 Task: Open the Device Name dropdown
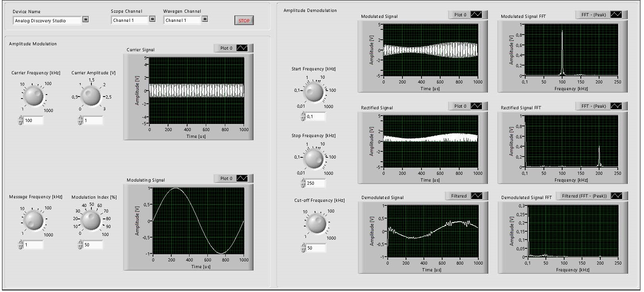click(85, 19)
